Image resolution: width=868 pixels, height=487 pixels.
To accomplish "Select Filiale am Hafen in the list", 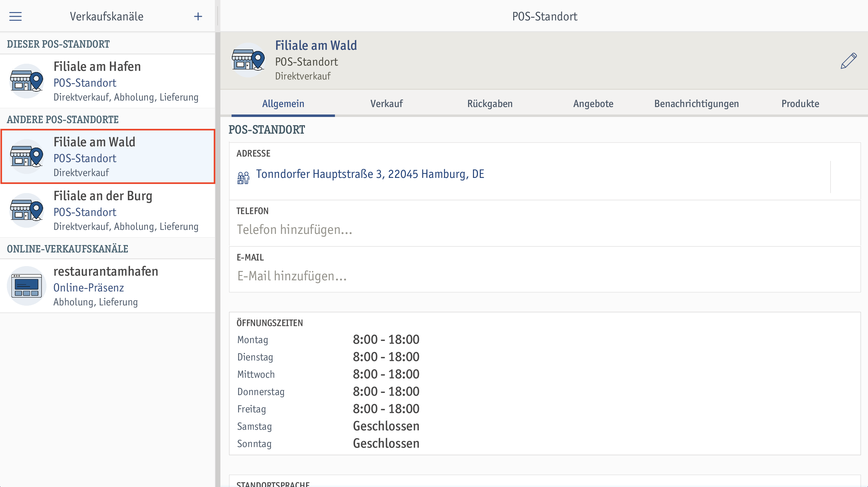I will tap(107, 81).
